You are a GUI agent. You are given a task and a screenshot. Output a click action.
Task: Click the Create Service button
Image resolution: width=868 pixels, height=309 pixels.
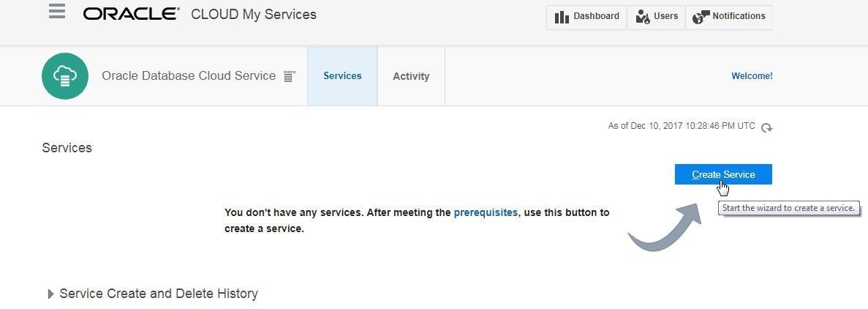click(x=723, y=174)
